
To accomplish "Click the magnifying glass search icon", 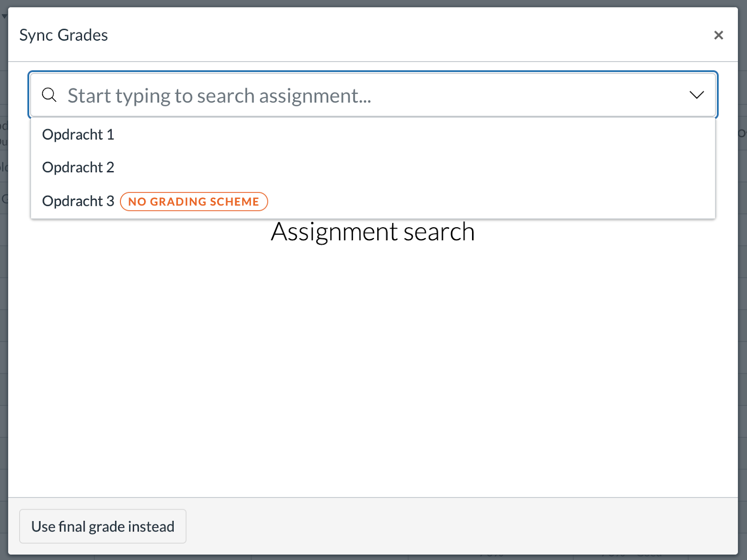I will [x=49, y=95].
